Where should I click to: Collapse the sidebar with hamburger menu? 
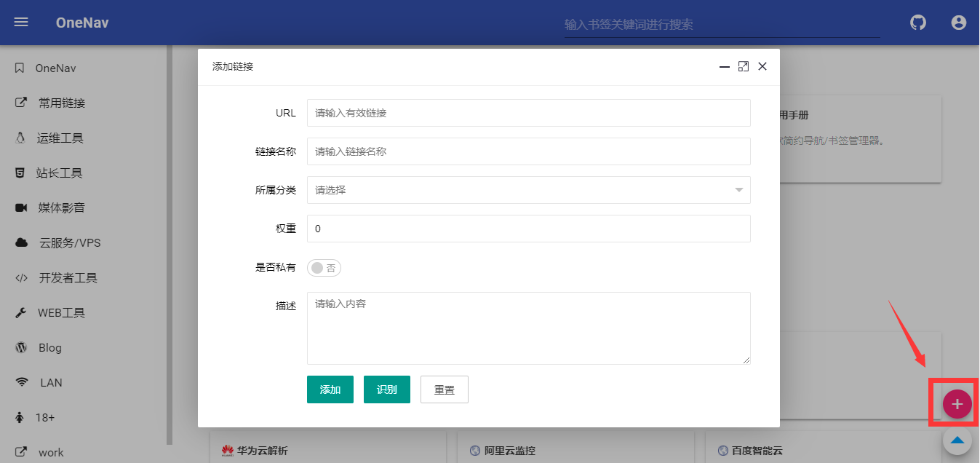pos(20,22)
